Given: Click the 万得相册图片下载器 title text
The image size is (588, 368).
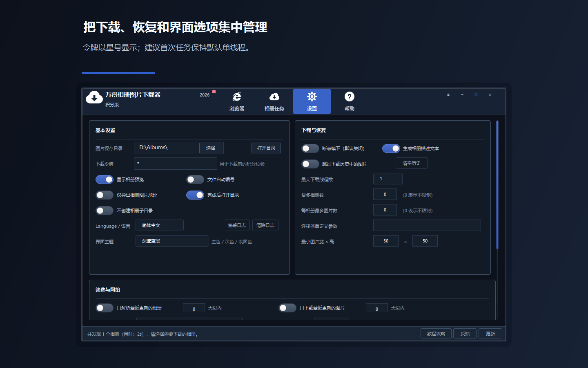Looking at the screenshot, I should click(x=133, y=94).
